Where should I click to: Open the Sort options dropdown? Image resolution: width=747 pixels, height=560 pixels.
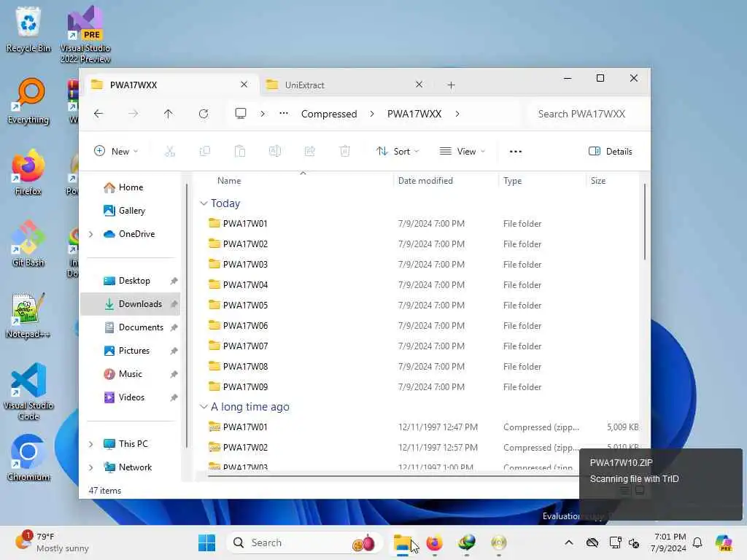[x=398, y=152]
